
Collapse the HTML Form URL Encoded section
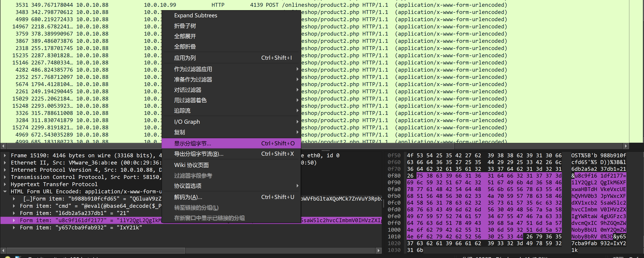tap(5, 192)
